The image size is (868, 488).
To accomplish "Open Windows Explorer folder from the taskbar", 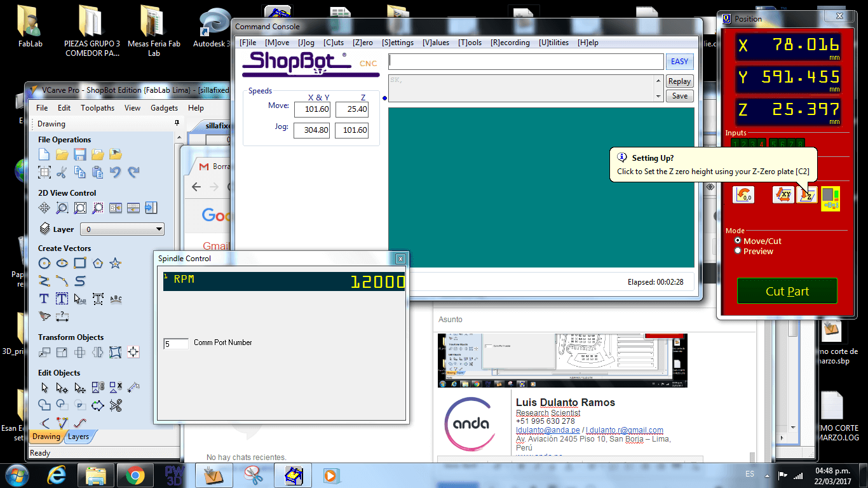I will click(x=95, y=475).
